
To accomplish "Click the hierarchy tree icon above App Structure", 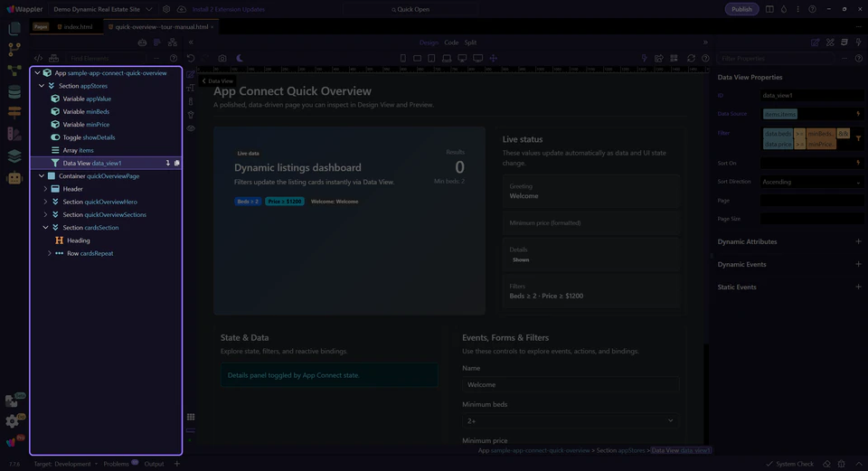I will [173, 42].
